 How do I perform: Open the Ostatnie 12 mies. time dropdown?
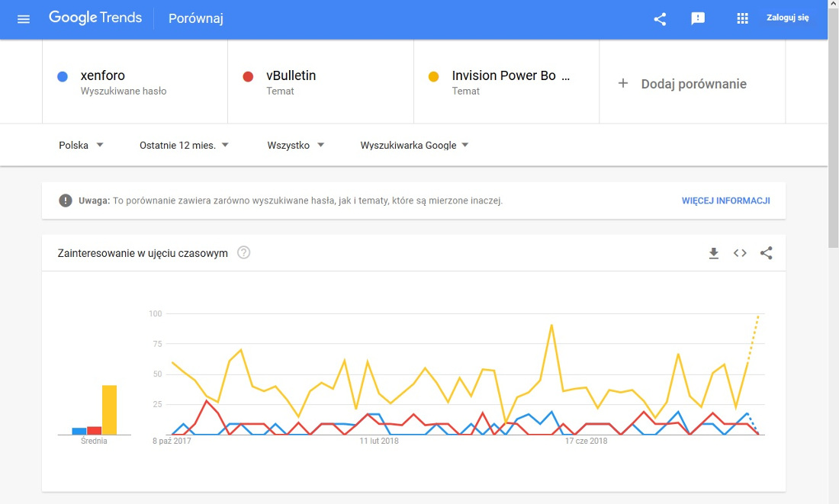[184, 145]
